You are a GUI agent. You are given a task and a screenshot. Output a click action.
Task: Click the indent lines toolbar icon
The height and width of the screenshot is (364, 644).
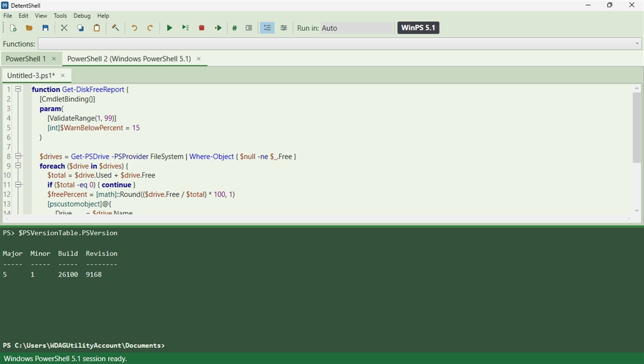tap(249, 28)
